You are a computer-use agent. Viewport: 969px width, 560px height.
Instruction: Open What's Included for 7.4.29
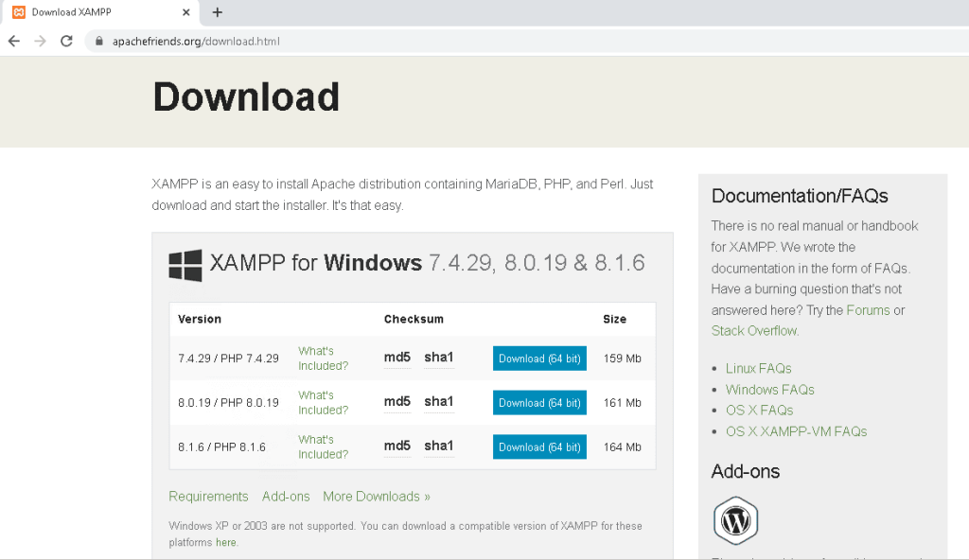324,359
